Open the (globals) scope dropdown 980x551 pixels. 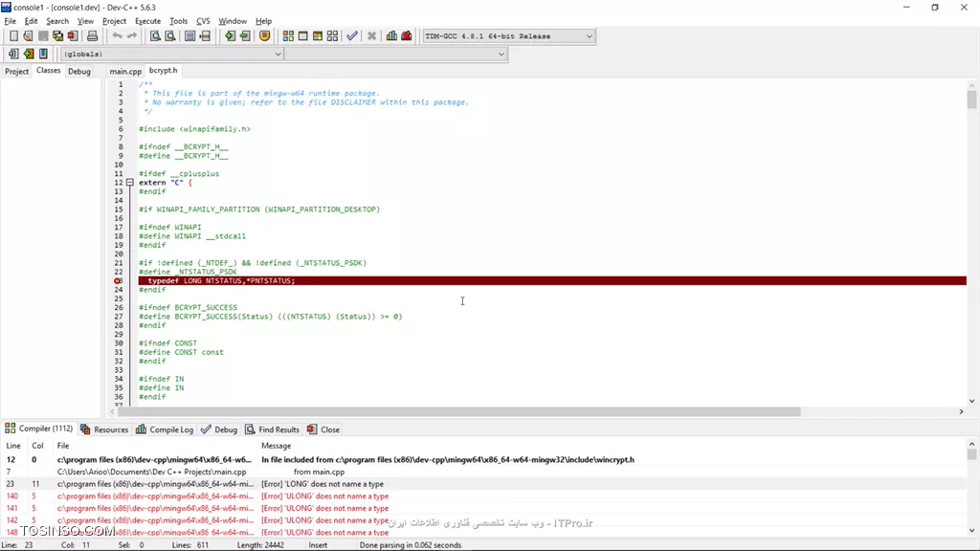[x=172, y=54]
